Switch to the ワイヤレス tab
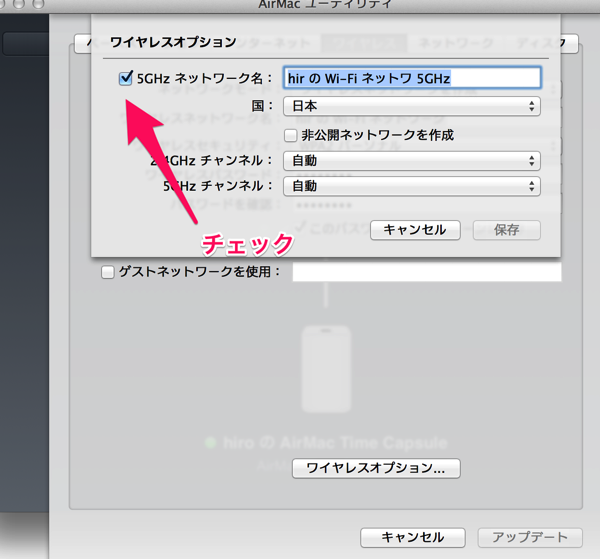600x559 pixels. click(x=364, y=43)
